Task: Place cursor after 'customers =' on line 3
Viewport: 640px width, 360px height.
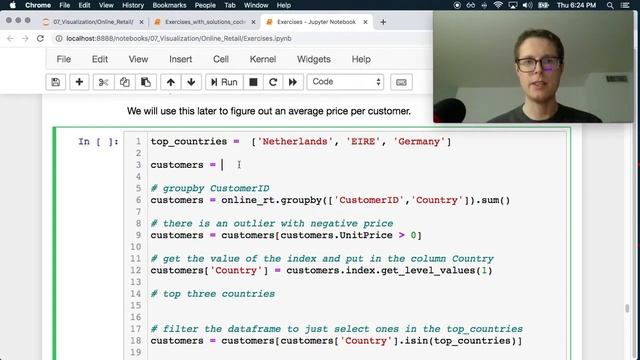Action: pyautogui.click(x=222, y=165)
